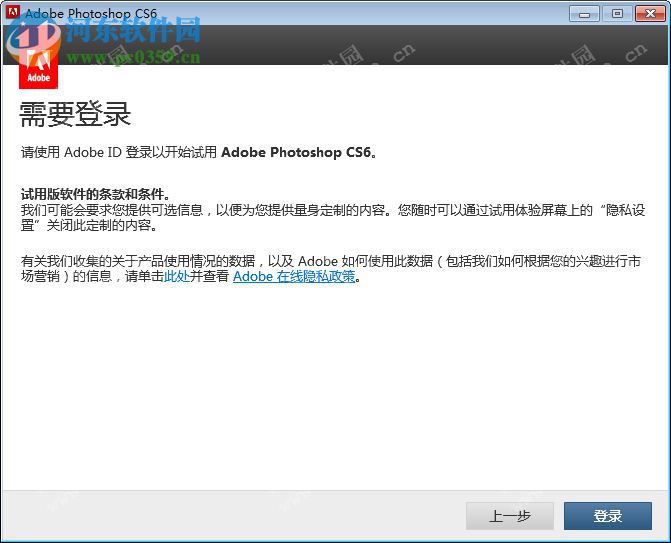The image size is (671, 543).
Task: Open the 此处 link
Action: [x=177, y=276]
